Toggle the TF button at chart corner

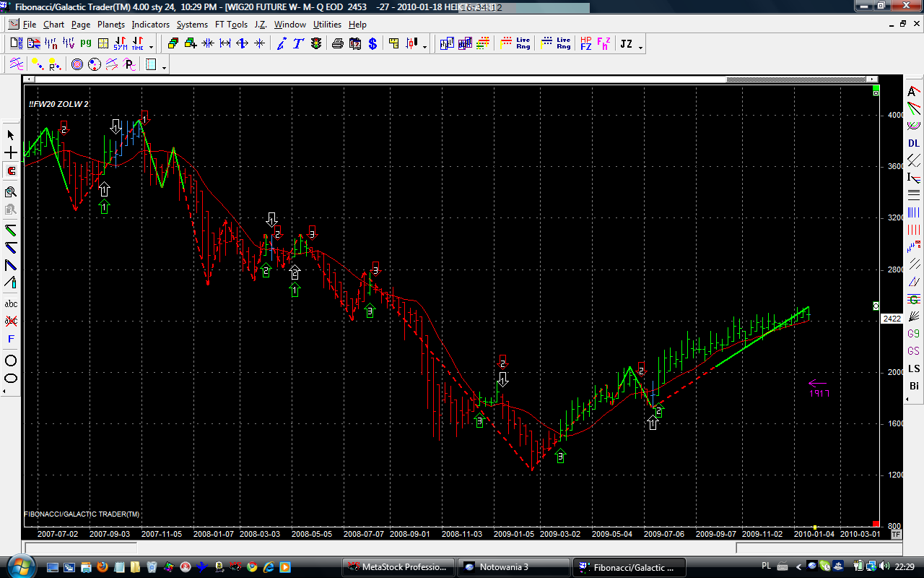(896, 535)
